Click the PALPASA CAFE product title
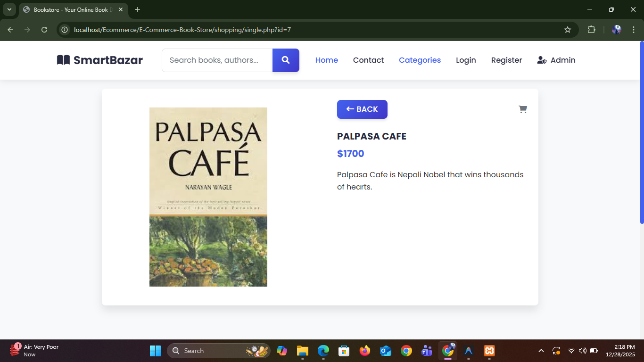 [372, 136]
